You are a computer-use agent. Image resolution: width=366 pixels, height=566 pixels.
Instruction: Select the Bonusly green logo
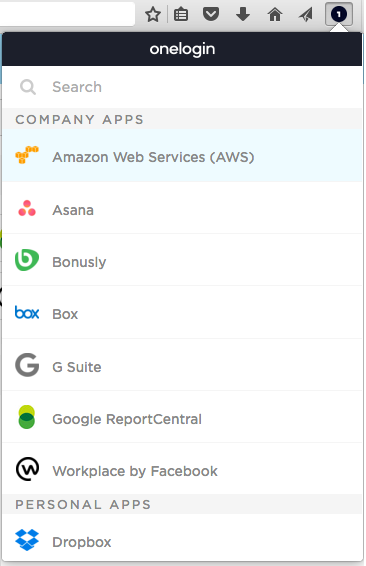(x=27, y=260)
